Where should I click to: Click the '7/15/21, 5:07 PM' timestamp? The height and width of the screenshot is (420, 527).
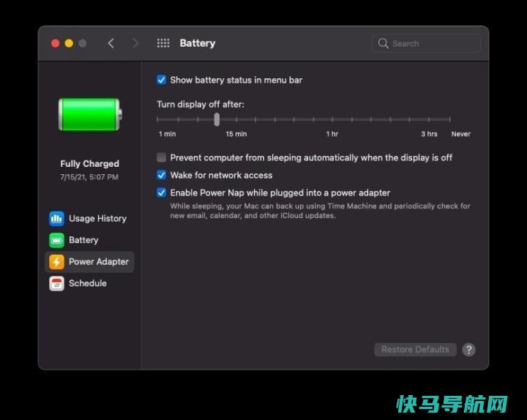tap(89, 177)
